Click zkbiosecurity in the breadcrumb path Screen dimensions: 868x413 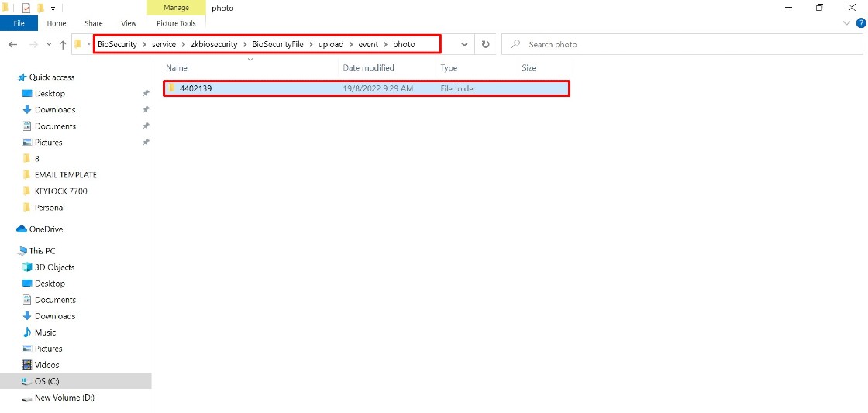[x=214, y=44]
